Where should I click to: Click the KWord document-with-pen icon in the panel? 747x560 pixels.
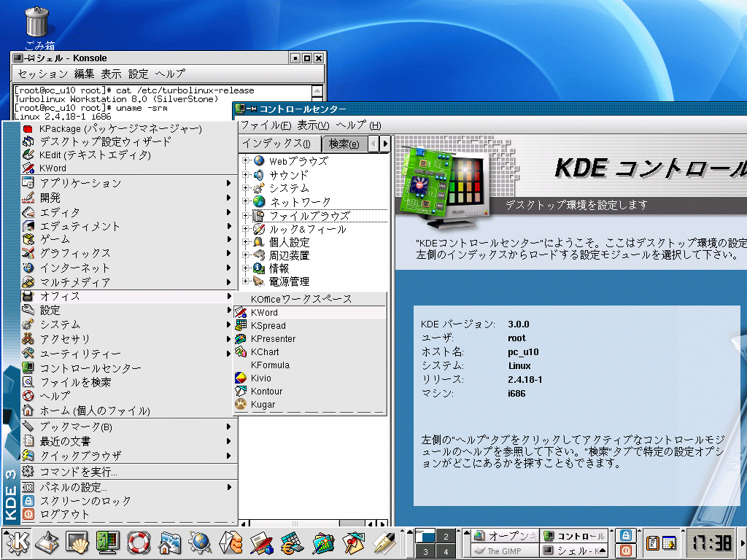(x=261, y=542)
